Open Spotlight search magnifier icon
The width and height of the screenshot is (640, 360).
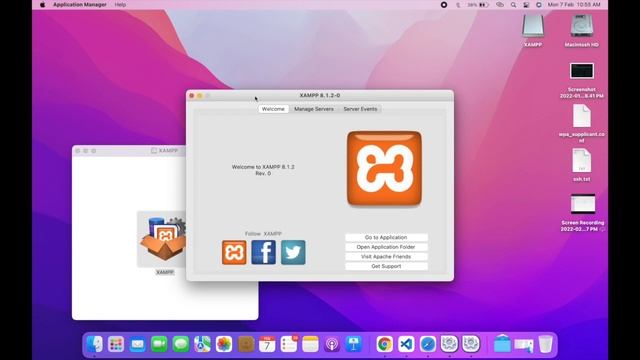[513, 5]
